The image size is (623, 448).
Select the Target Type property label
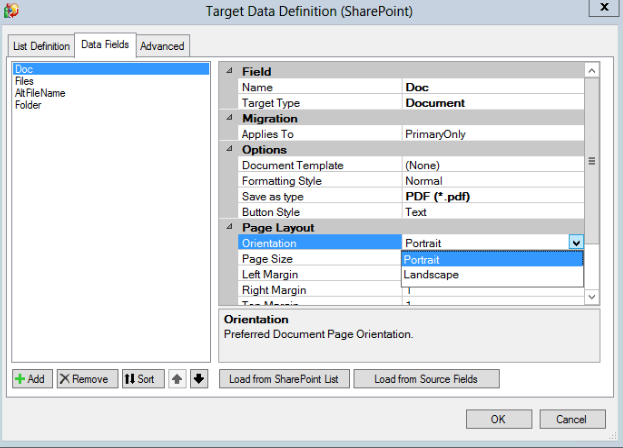(320, 103)
